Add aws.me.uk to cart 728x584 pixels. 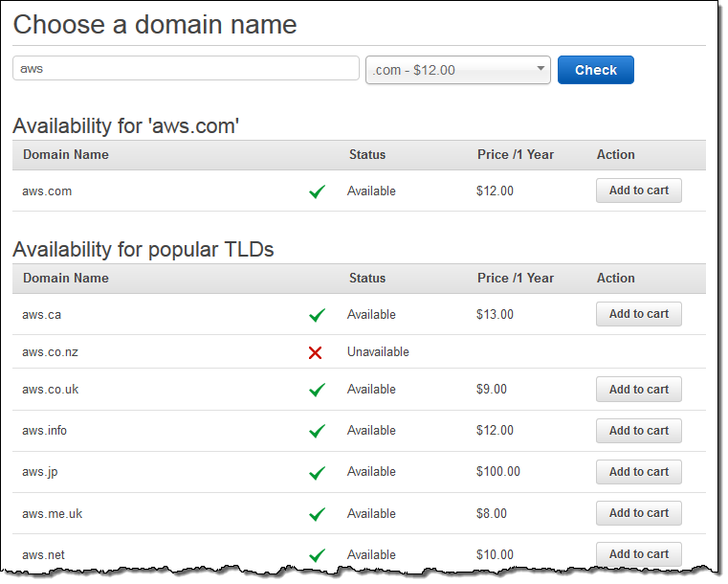coord(638,513)
